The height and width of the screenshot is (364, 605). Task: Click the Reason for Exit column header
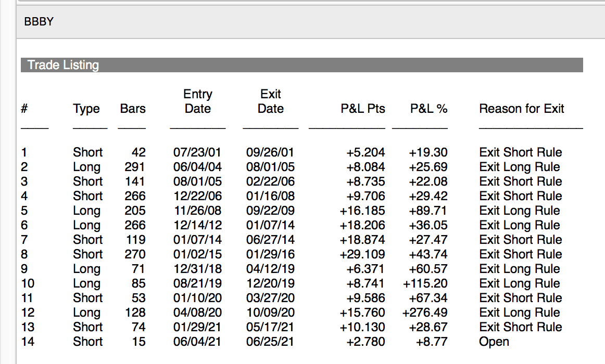click(522, 109)
